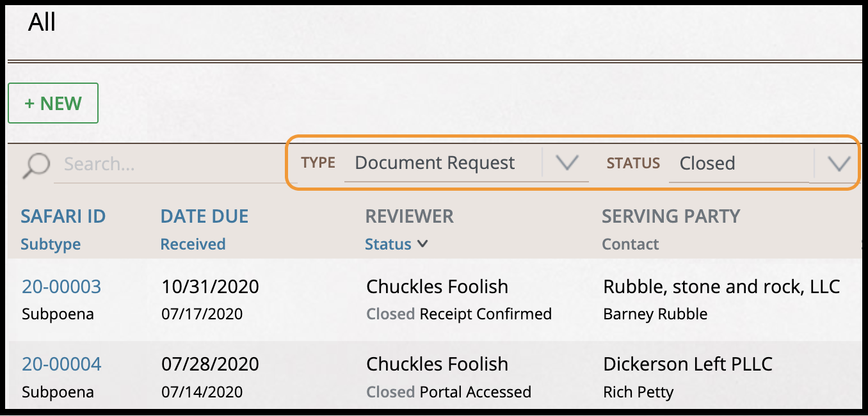
Task: Click the SERVING PARTY column header
Action: [670, 216]
